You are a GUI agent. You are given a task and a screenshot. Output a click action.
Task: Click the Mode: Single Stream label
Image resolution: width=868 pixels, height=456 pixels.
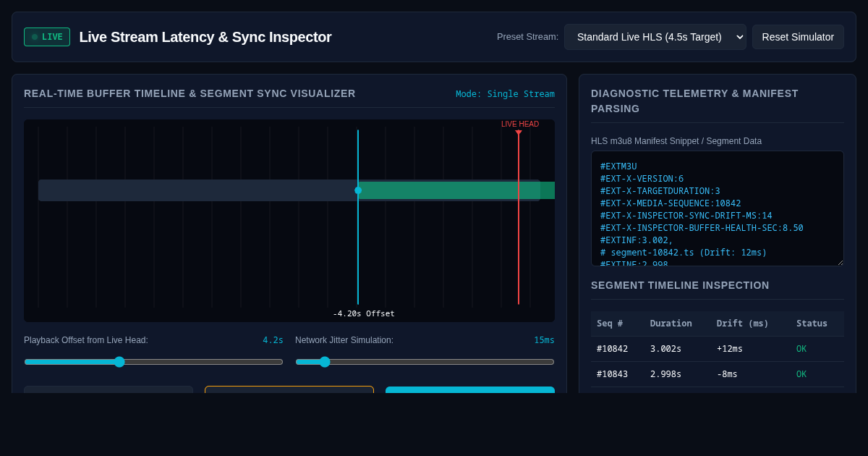click(x=505, y=94)
